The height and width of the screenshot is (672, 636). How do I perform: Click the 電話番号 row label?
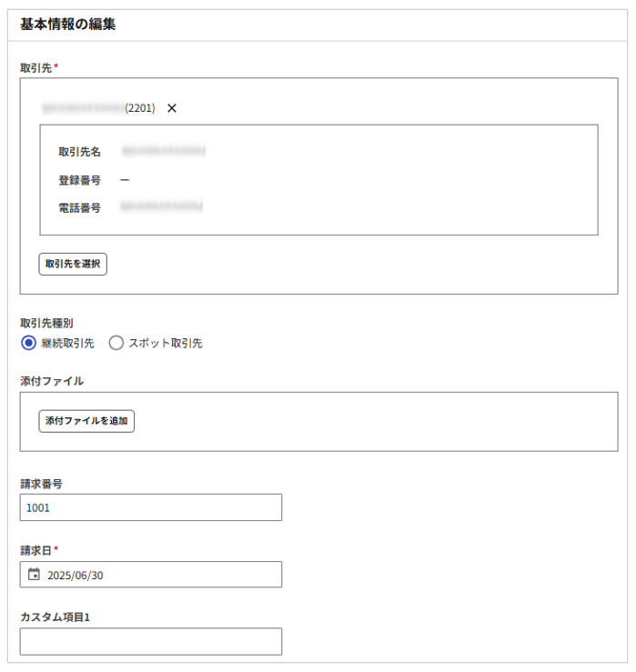coord(79,207)
